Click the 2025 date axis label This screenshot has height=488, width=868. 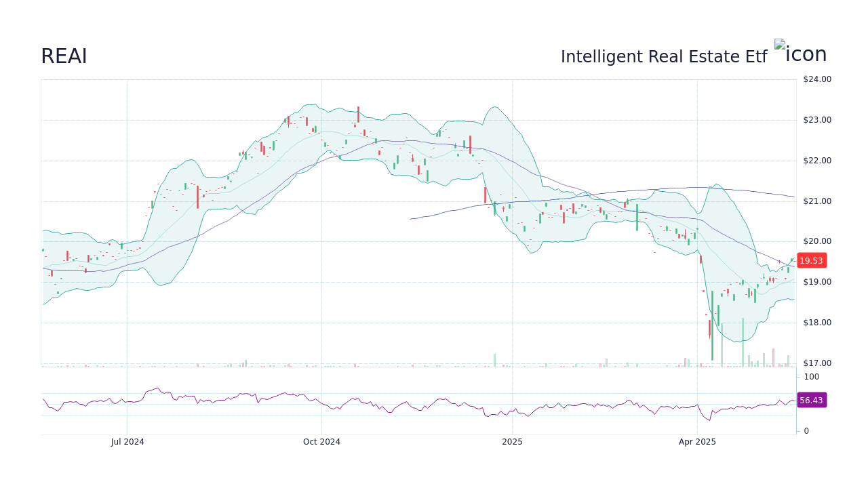click(x=512, y=442)
